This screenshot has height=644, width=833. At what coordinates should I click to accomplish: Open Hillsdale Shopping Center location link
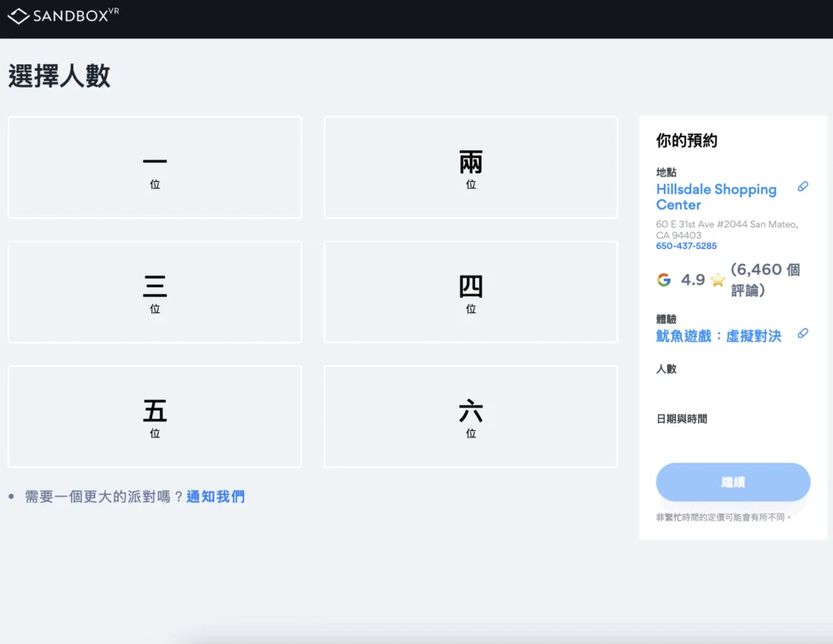click(x=716, y=197)
